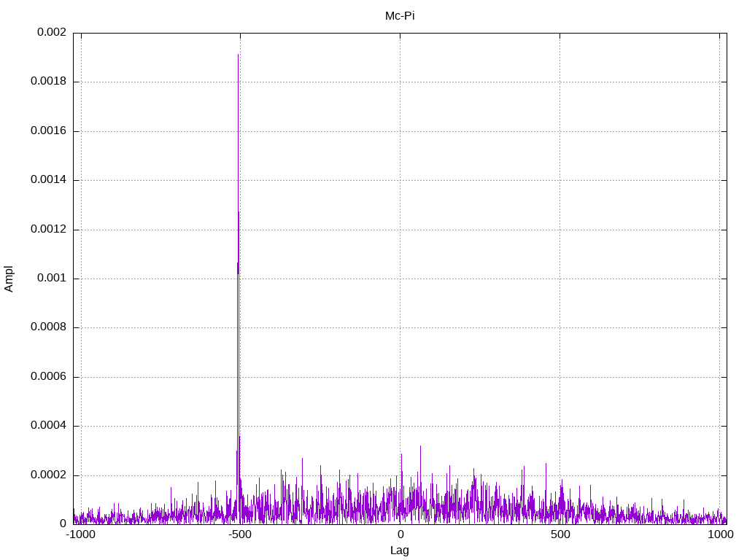Viewport: 747px width, 560px height.
Task: Click the 0.001 y-axis tick label
Action: pos(51,279)
